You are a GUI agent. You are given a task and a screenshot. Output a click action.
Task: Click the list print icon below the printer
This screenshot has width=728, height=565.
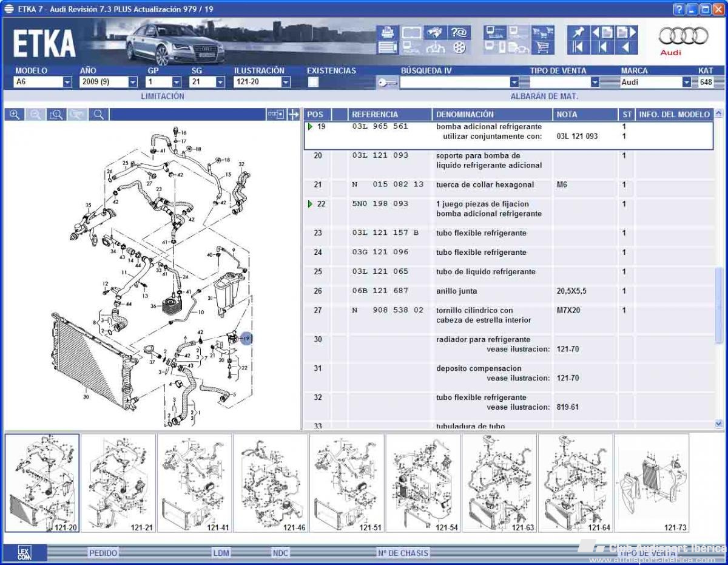click(386, 47)
